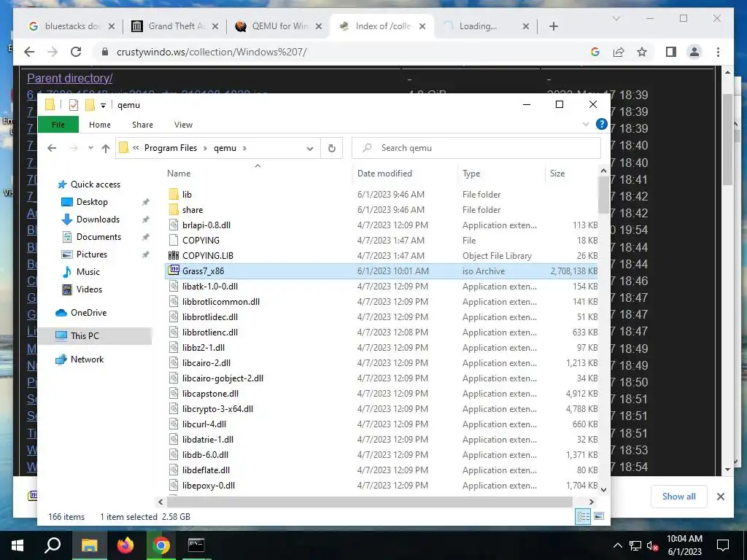
Task: Share this page from Chrome address bar
Action: pos(619,52)
